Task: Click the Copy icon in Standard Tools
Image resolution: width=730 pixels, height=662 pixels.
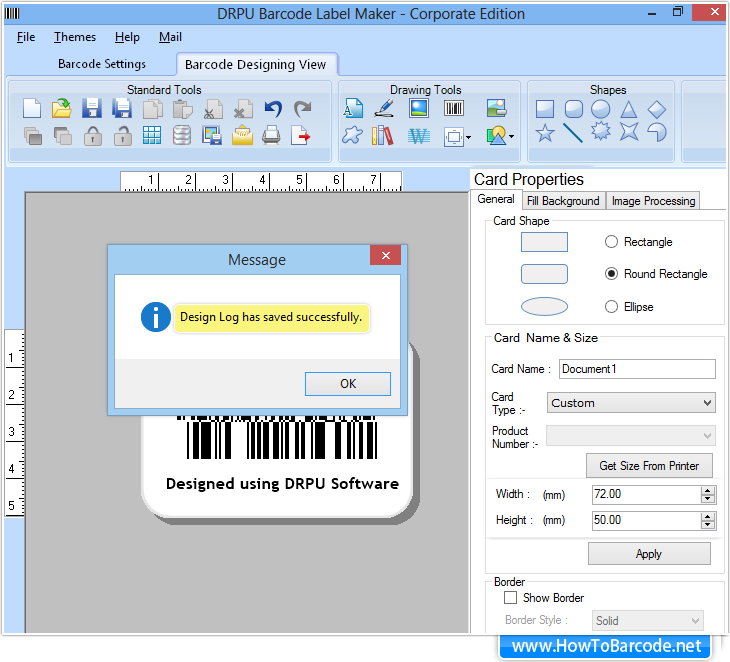Action: [x=153, y=109]
